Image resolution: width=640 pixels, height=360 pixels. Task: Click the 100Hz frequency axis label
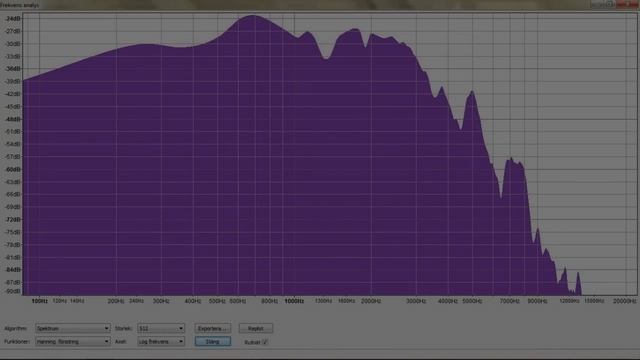[x=40, y=301]
